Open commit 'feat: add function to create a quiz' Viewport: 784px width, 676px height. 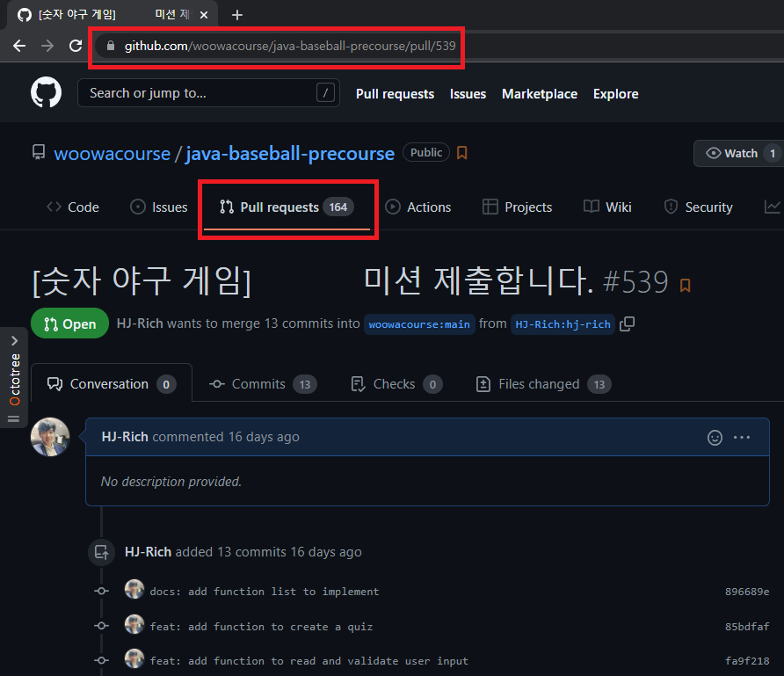(x=261, y=627)
